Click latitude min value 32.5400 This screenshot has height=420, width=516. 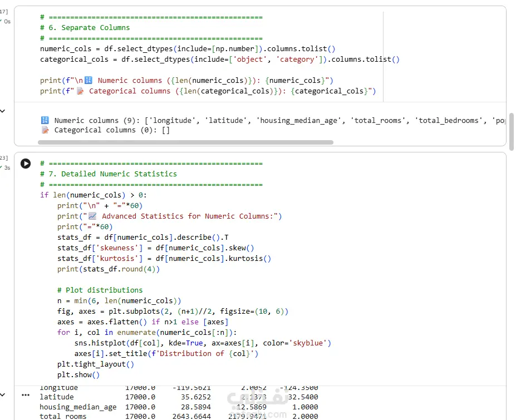[x=303, y=397]
